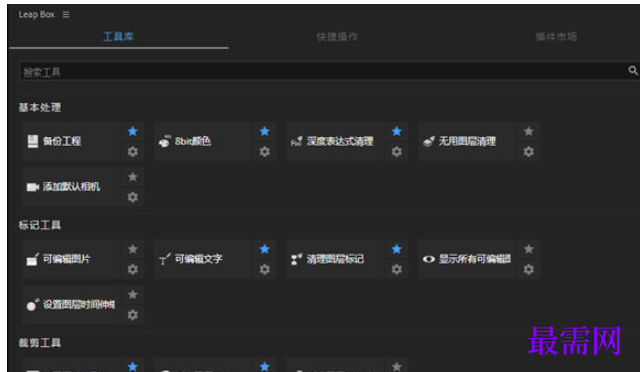The image size is (640, 372).
Task: Click the 设置图层时间伸缩 tool
Action: click(x=71, y=305)
